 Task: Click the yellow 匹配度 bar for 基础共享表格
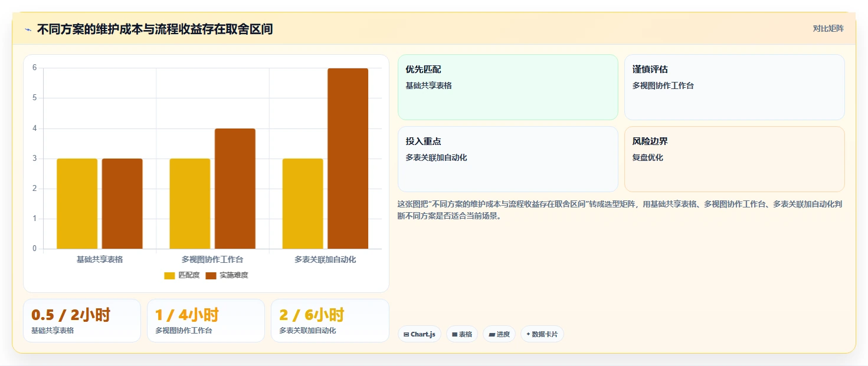click(x=77, y=203)
